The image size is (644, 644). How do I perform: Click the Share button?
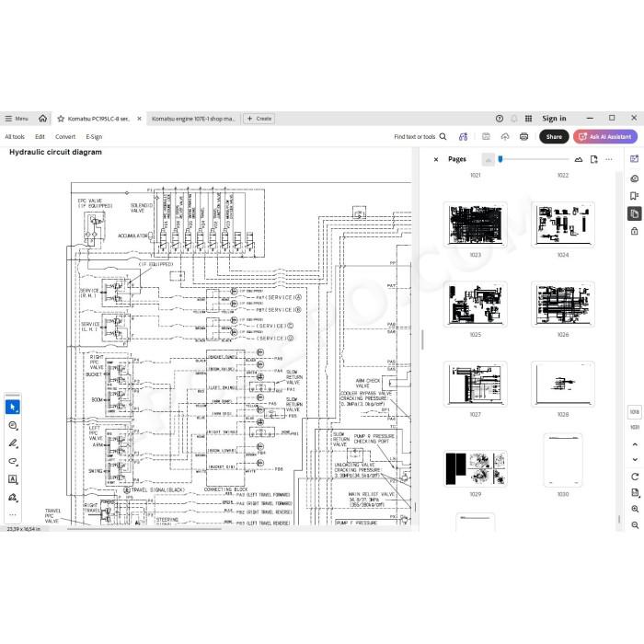pyautogui.click(x=554, y=136)
